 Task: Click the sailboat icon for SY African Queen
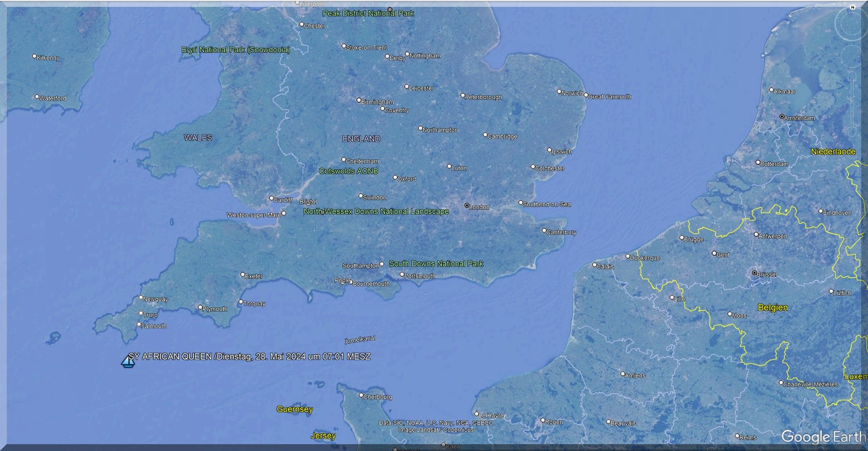pyautogui.click(x=128, y=362)
